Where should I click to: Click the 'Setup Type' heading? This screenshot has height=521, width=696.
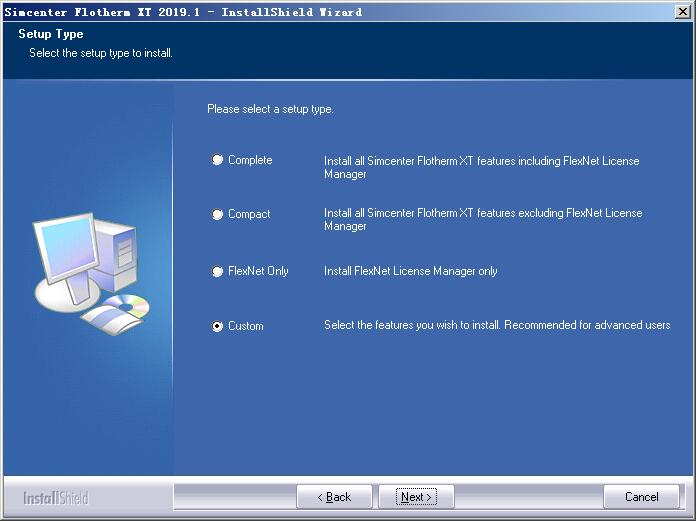(51, 34)
